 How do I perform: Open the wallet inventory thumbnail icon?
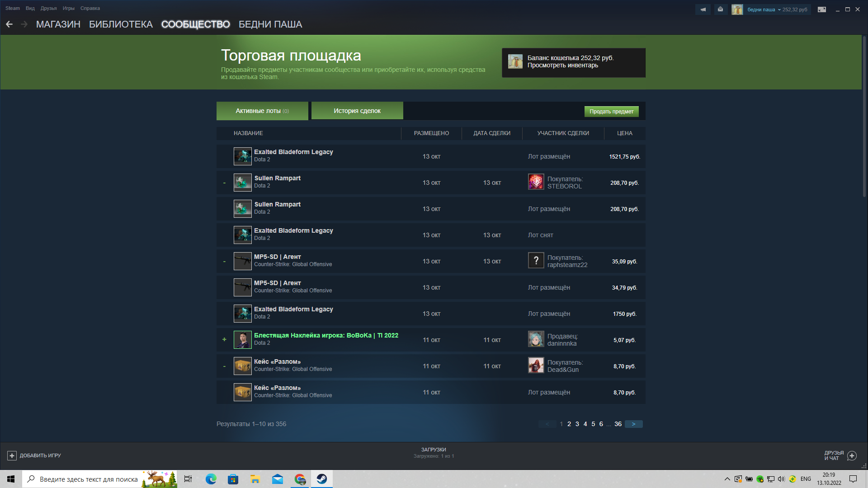[514, 62]
